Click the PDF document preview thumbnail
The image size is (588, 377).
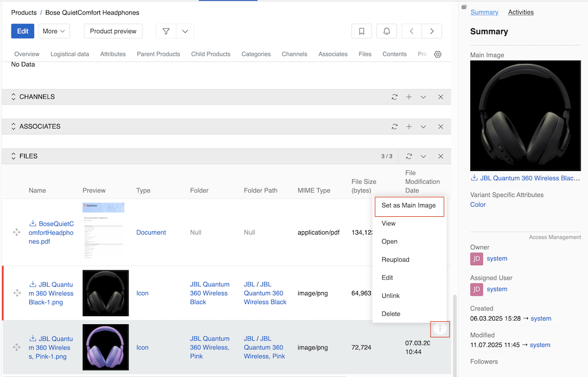pos(103,231)
